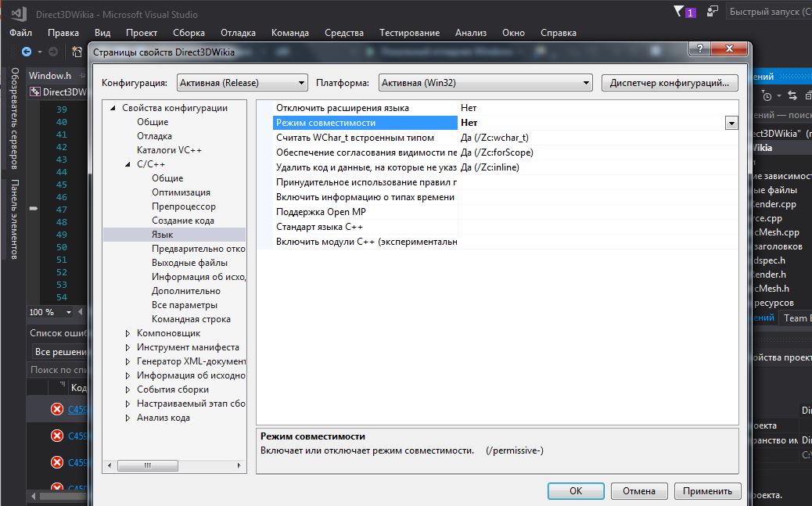Select the Язык tree item
Image resolution: width=812 pixels, height=506 pixels.
(x=162, y=235)
